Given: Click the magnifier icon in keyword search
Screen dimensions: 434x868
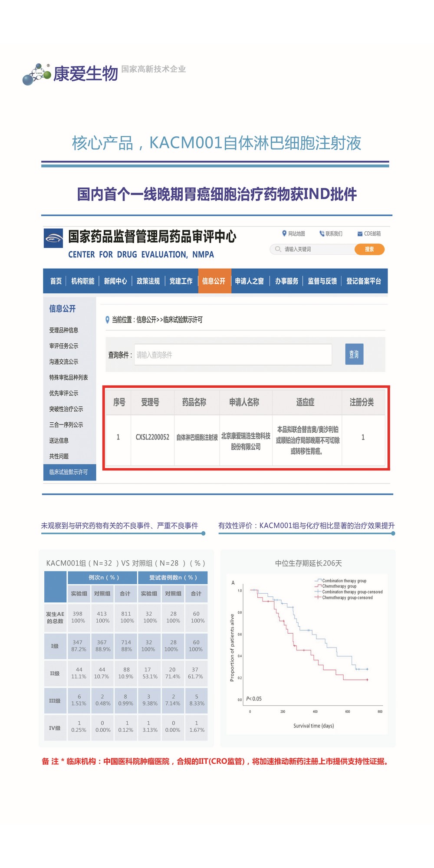Looking at the screenshot, I should [278, 249].
